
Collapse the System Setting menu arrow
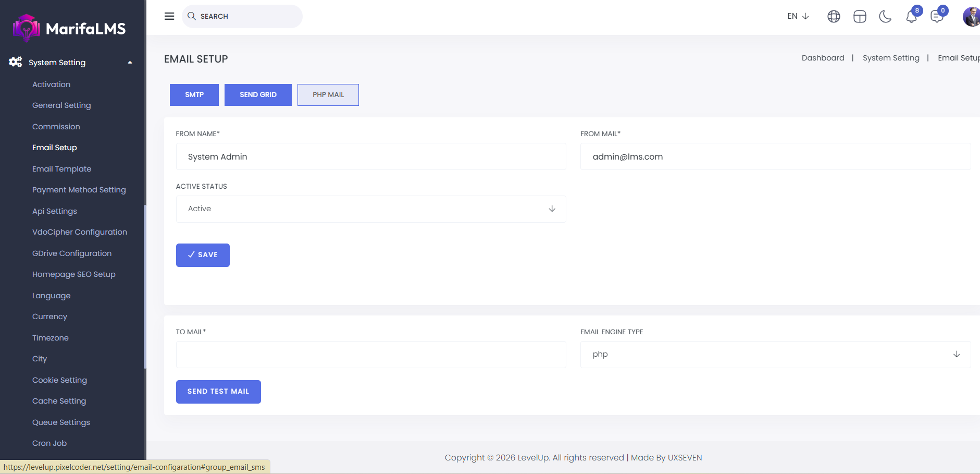130,63
